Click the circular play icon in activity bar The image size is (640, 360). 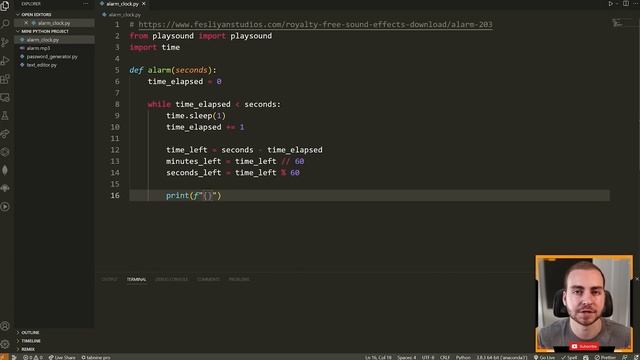5,207
